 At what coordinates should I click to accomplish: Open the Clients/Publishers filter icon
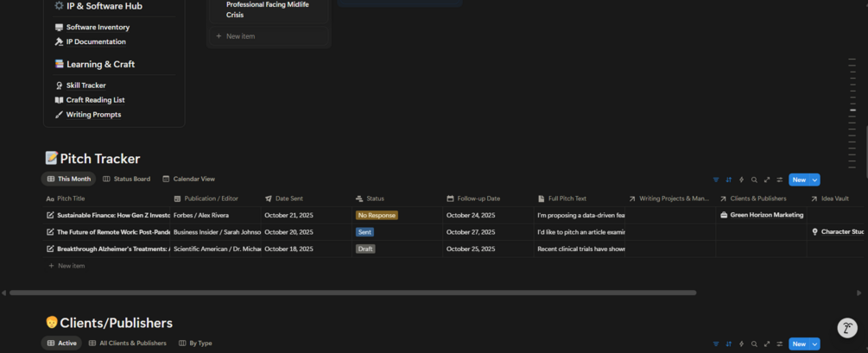point(716,344)
